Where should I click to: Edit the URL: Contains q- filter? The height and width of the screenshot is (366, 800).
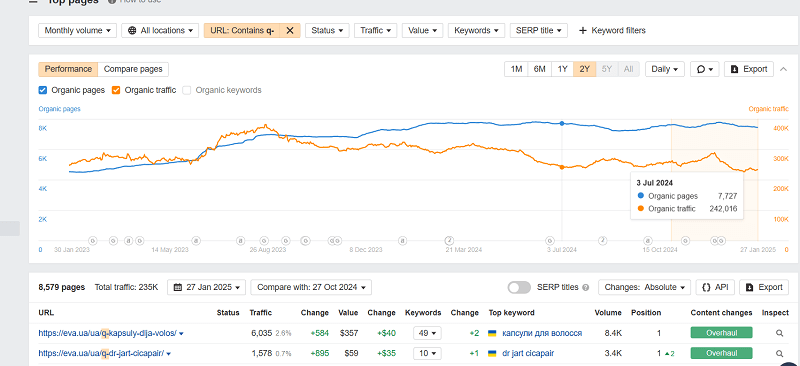[x=242, y=31]
